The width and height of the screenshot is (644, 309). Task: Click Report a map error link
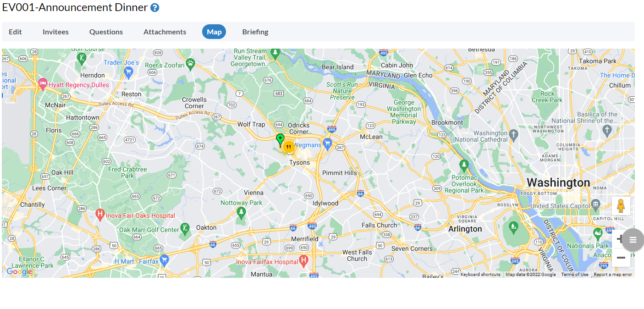[x=613, y=275]
